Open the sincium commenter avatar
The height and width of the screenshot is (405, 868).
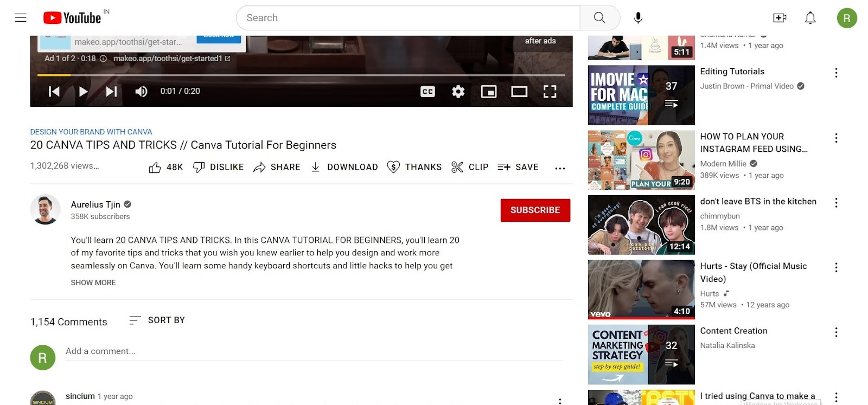coord(43,398)
